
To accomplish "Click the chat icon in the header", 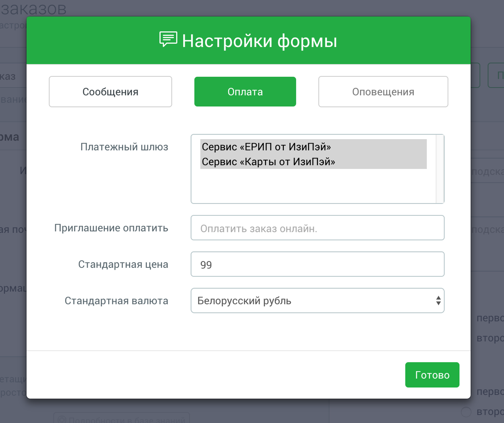I will [168, 39].
